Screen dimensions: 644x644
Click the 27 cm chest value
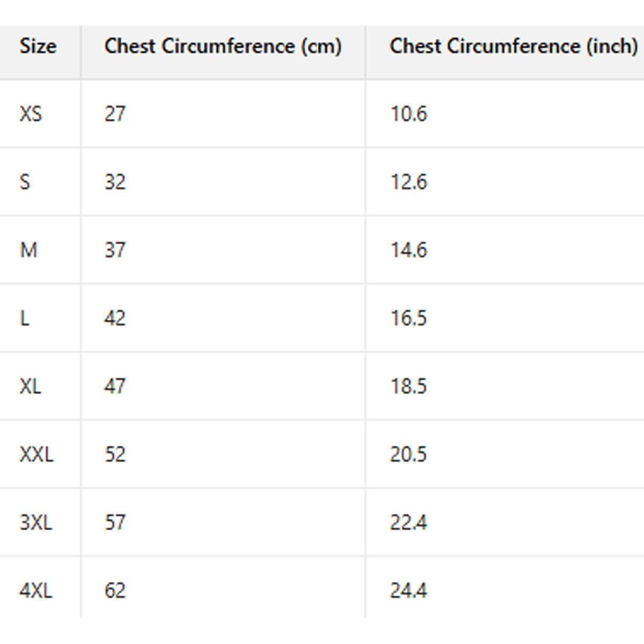click(x=115, y=114)
